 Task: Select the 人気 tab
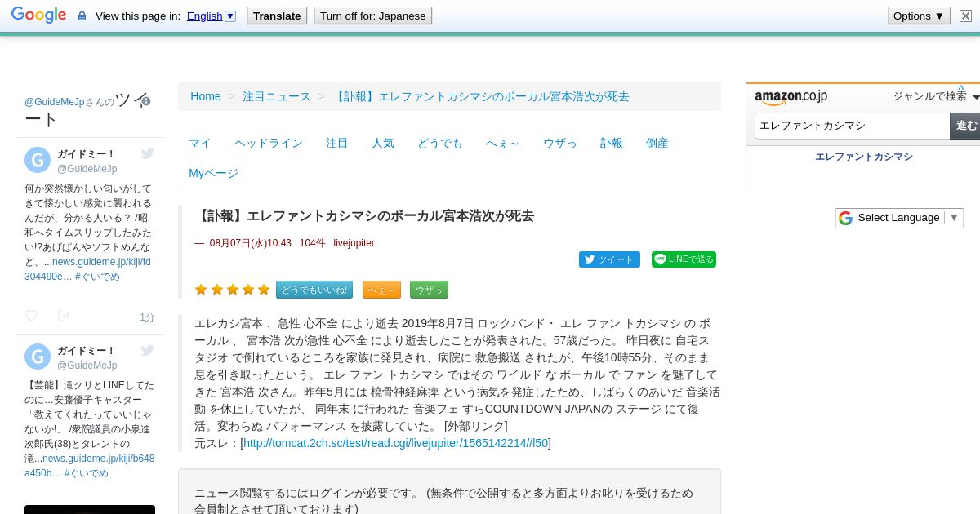pos(383,143)
